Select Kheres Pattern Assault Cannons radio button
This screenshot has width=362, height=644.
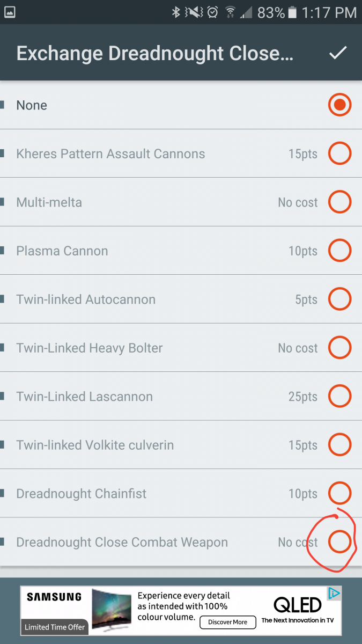point(339,154)
